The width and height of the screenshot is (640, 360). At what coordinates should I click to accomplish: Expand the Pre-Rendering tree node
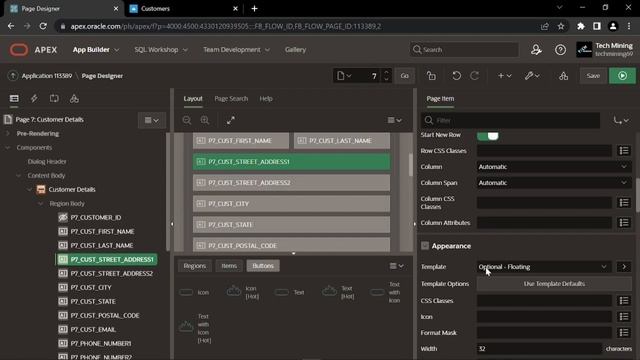click(x=7, y=133)
